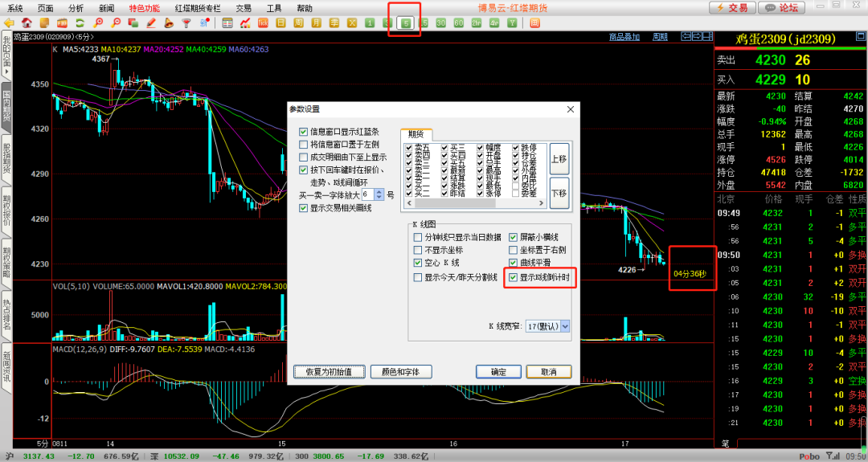This screenshot has height=462, width=868.
Task: Click the 商品叠加 link
Action: pyautogui.click(x=624, y=37)
